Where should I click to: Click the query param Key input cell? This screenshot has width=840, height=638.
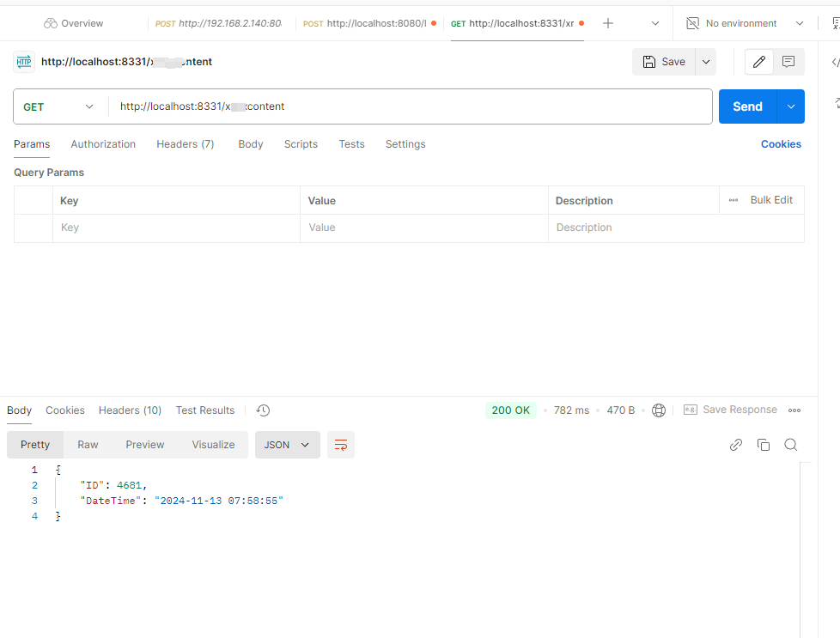click(176, 228)
